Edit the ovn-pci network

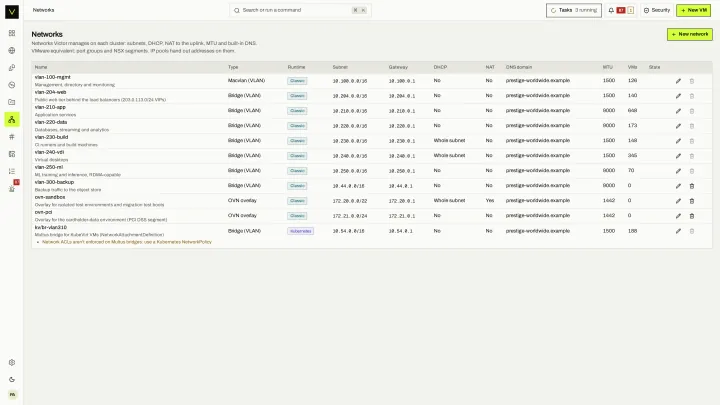point(678,216)
